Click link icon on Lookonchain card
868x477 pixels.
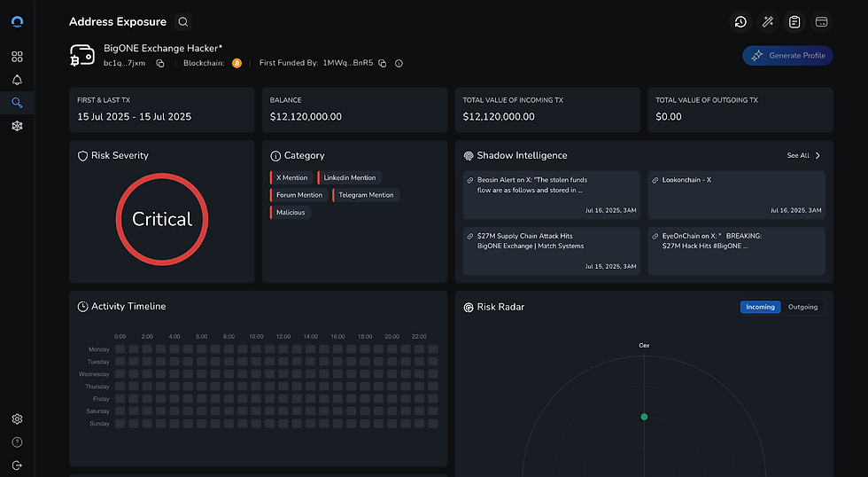(x=655, y=180)
